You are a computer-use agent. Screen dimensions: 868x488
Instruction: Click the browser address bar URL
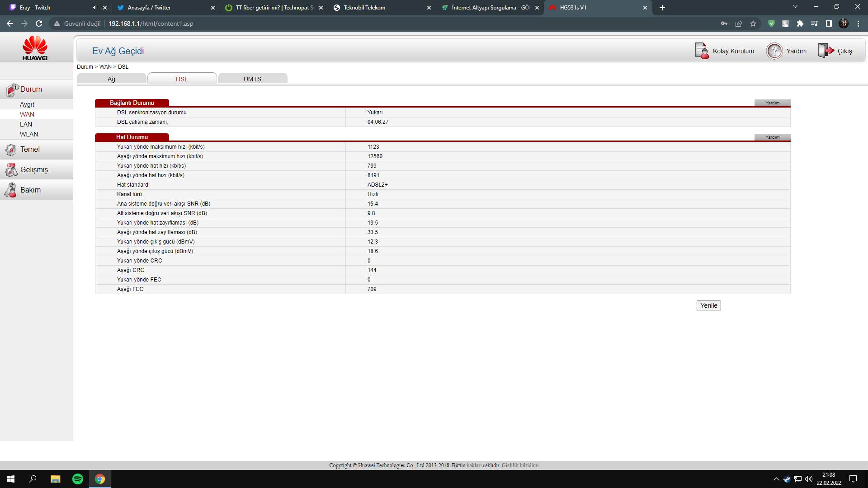tap(151, 23)
